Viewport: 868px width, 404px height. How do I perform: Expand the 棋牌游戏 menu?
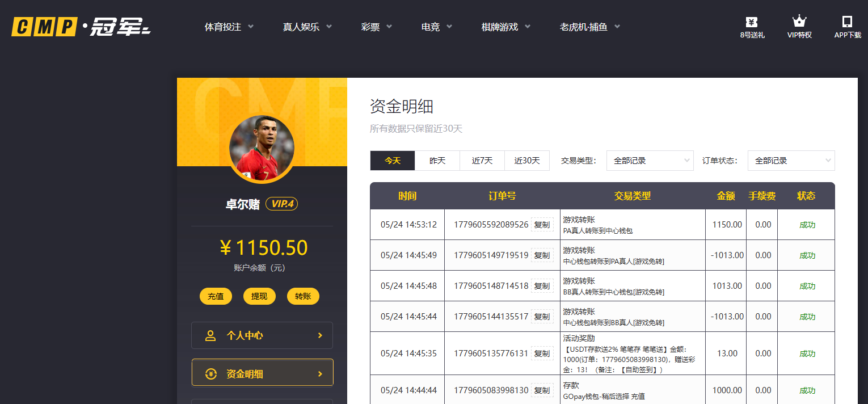[x=506, y=27]
